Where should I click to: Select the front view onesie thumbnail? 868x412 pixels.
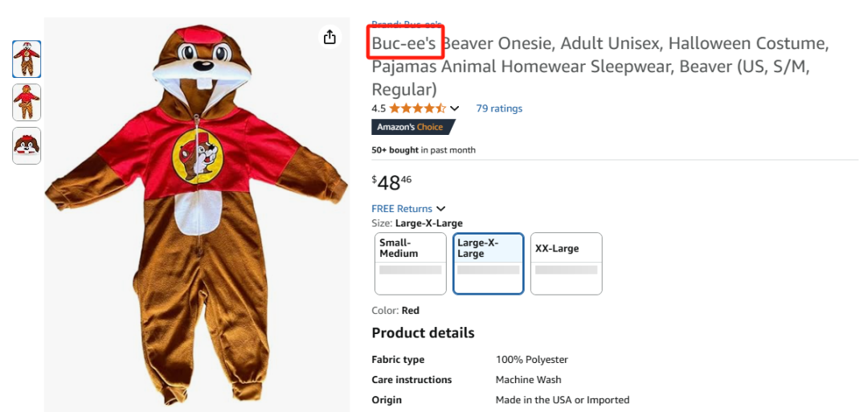click(x=27, y=59)
